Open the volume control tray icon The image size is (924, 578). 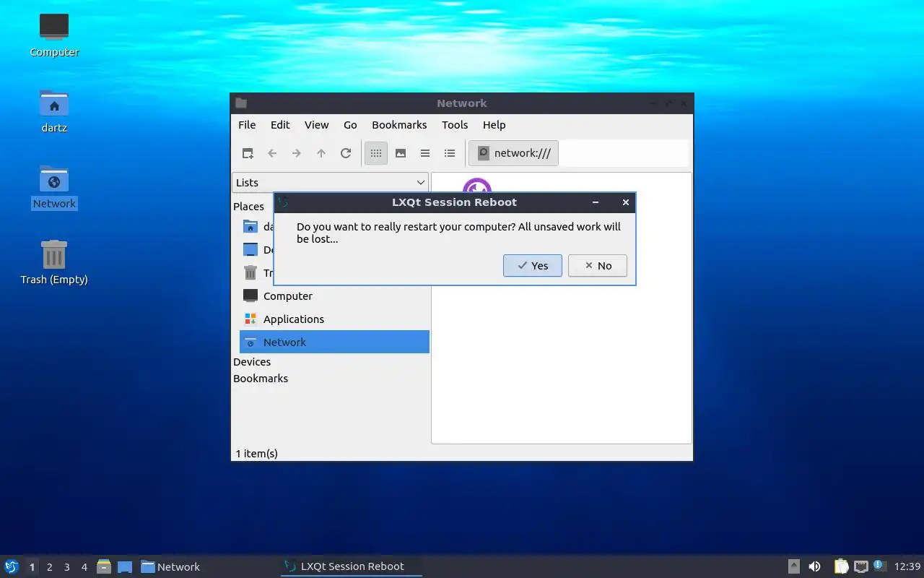(814, 566)
